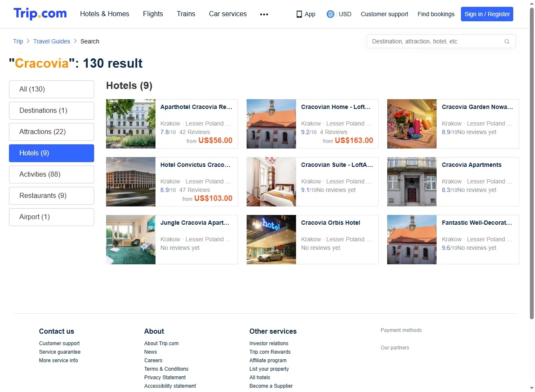Image resolution: width=535 pixels, height=392 pixels.
Task: Click Careers footer link
Action: point(153,361)
